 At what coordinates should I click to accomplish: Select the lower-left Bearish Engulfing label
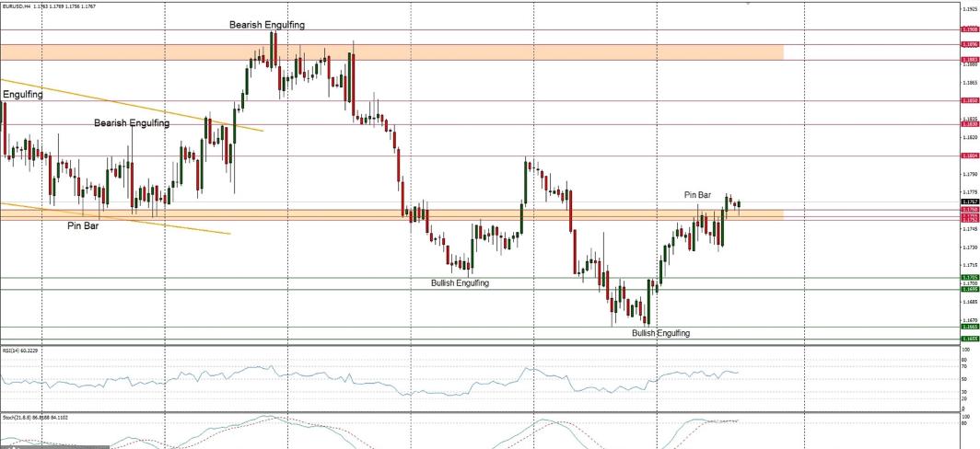[x=132, y=122]
